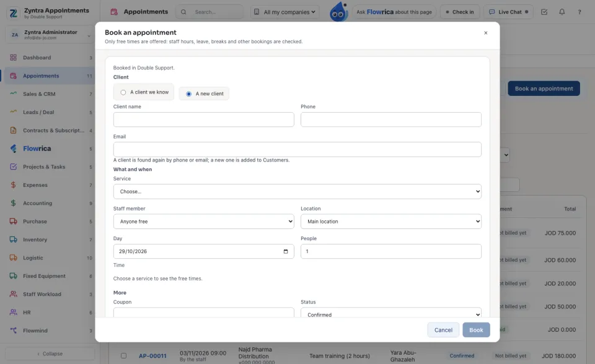595x364 pixels.
Task: Tick the checkbox for row AP-00011
Action: point(124,356)
